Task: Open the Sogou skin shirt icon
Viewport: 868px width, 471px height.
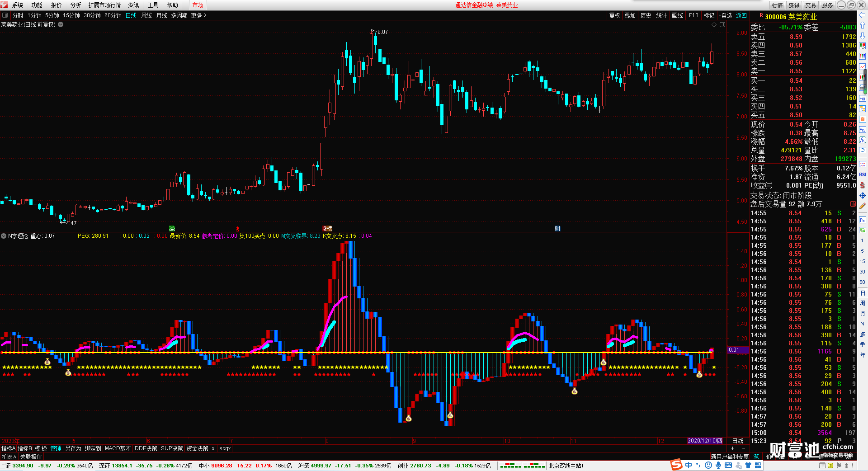Action: (748, 465)
